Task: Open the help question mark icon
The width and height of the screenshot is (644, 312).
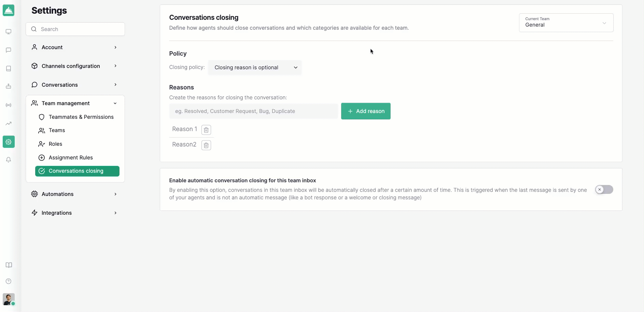Action: [9, 281]
